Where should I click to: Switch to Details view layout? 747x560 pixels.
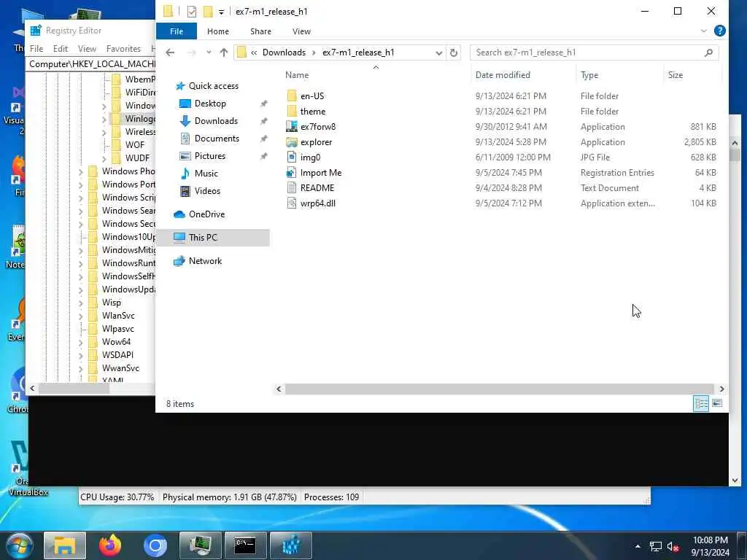tap(701, 403)
